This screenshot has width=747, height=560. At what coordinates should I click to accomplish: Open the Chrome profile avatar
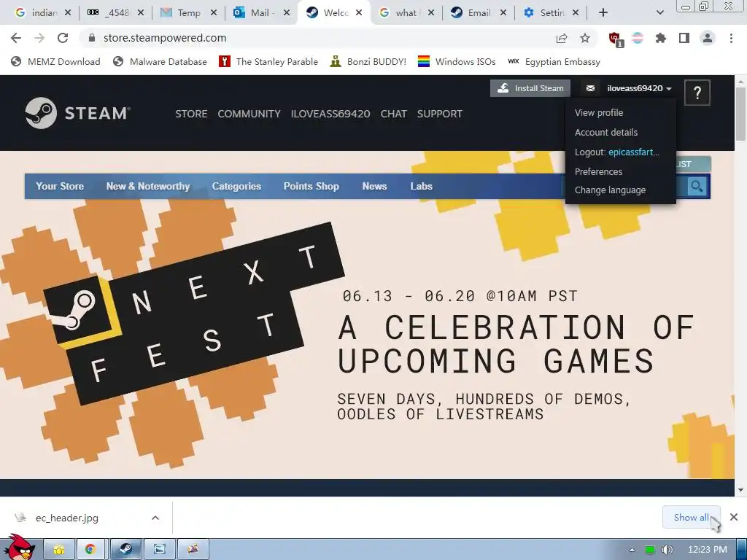[708, 38]
